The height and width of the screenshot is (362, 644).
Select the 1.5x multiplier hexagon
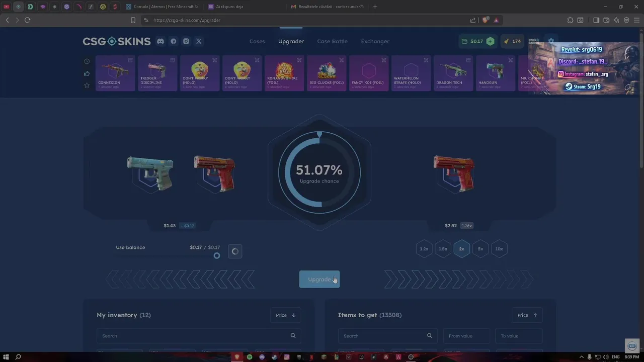(443, 249)
